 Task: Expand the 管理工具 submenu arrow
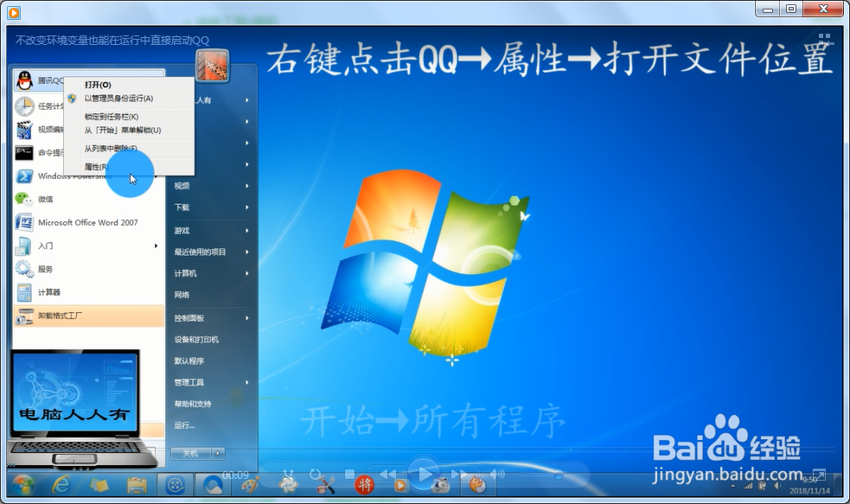[x=247, y=382]
